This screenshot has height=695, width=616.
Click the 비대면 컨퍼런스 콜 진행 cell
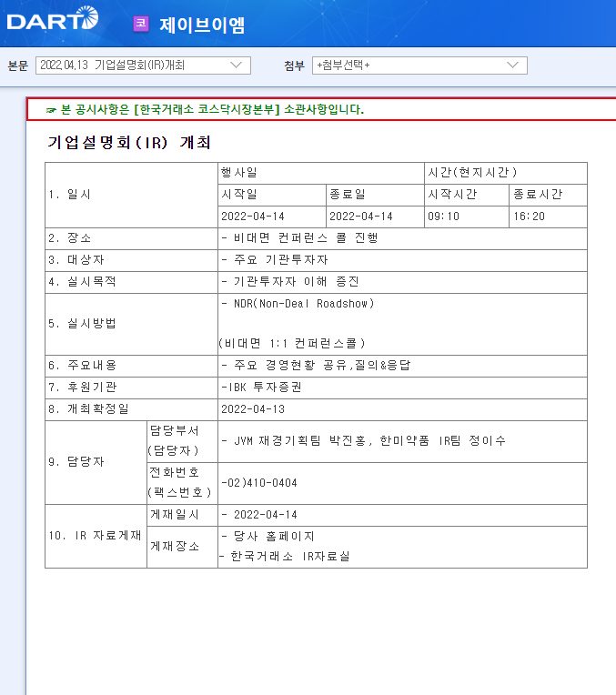click(x=402, y=238)
